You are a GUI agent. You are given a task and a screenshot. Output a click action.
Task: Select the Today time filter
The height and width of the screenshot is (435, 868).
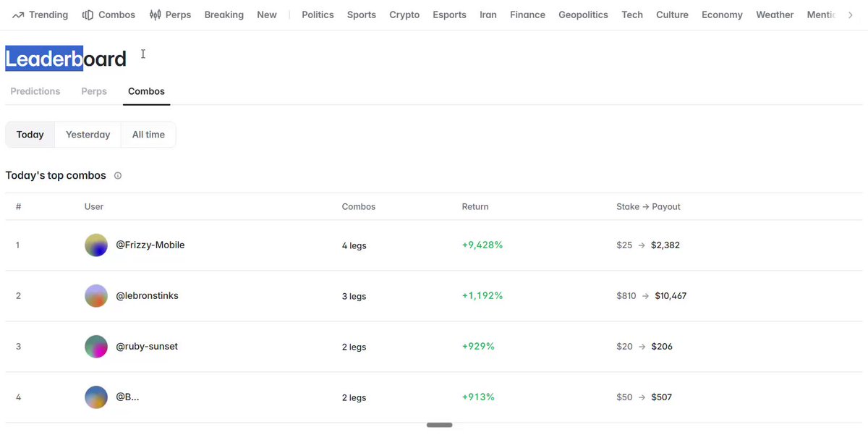[30, 135]
